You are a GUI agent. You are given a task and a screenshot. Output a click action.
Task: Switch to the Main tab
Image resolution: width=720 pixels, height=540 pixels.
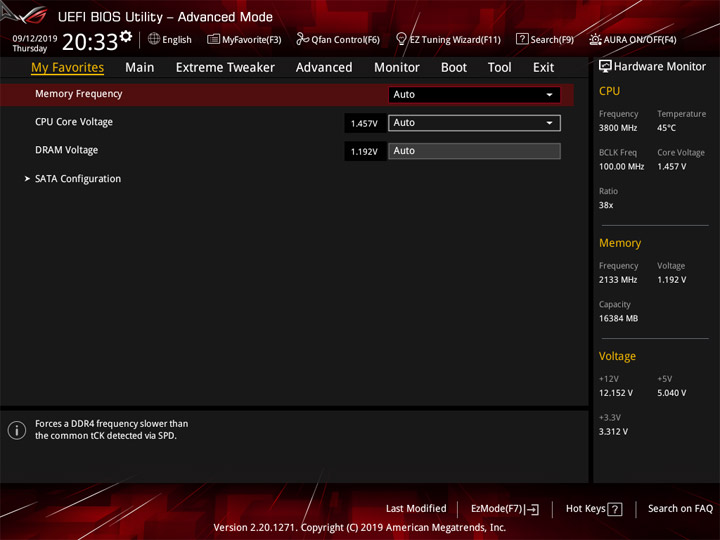click(140, 68)
